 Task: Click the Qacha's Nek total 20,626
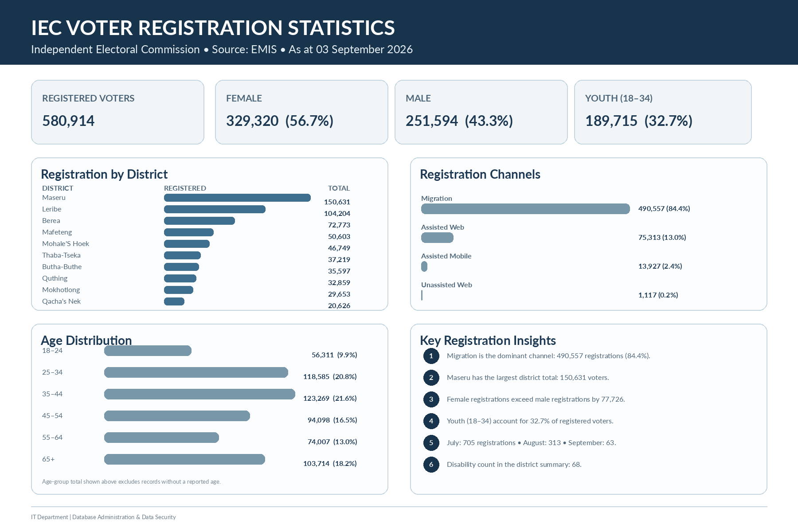339,306
